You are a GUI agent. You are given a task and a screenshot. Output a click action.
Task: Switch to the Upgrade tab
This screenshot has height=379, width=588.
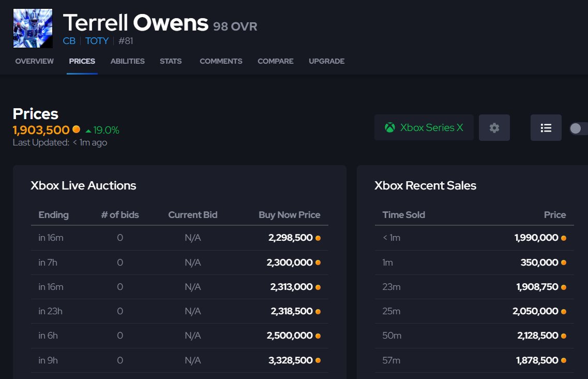[x=327, y=61]
